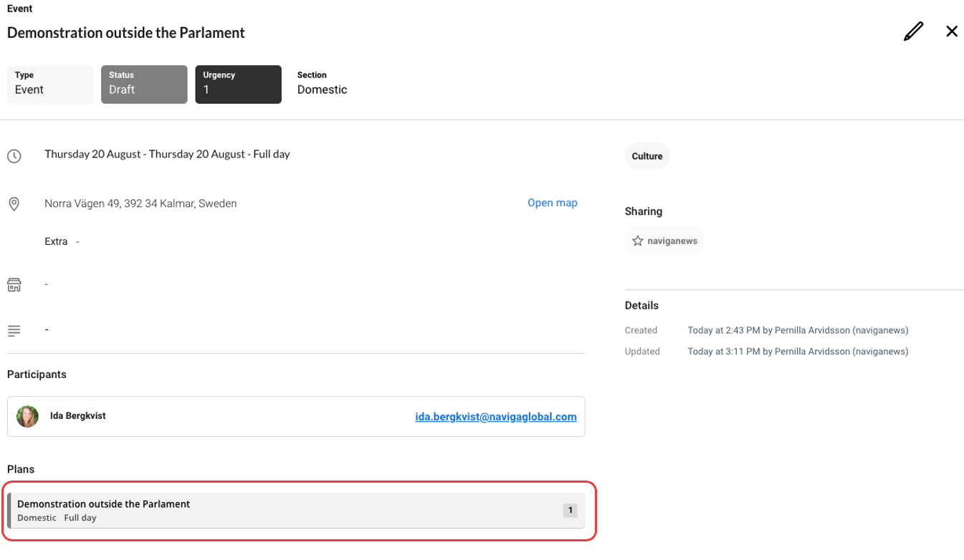Click the ida.bergkvist@navigaglobal.com email link

point(495,417)
